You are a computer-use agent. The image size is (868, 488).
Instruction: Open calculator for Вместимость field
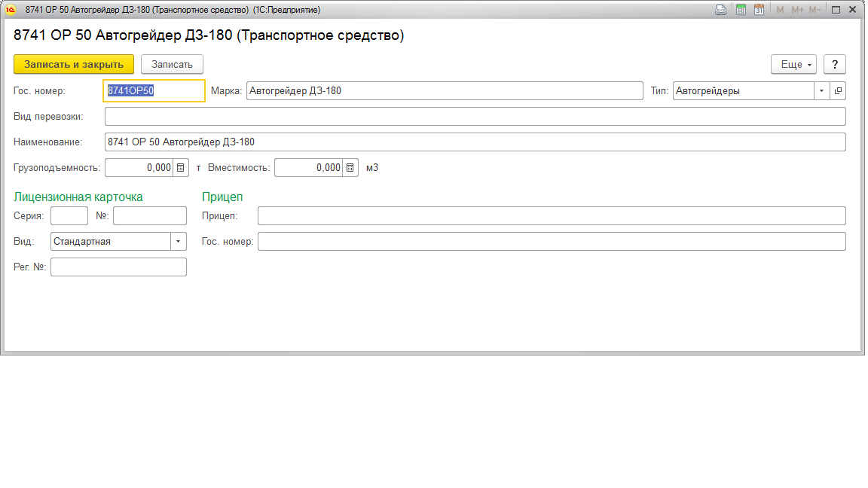(x=350, y=168)
